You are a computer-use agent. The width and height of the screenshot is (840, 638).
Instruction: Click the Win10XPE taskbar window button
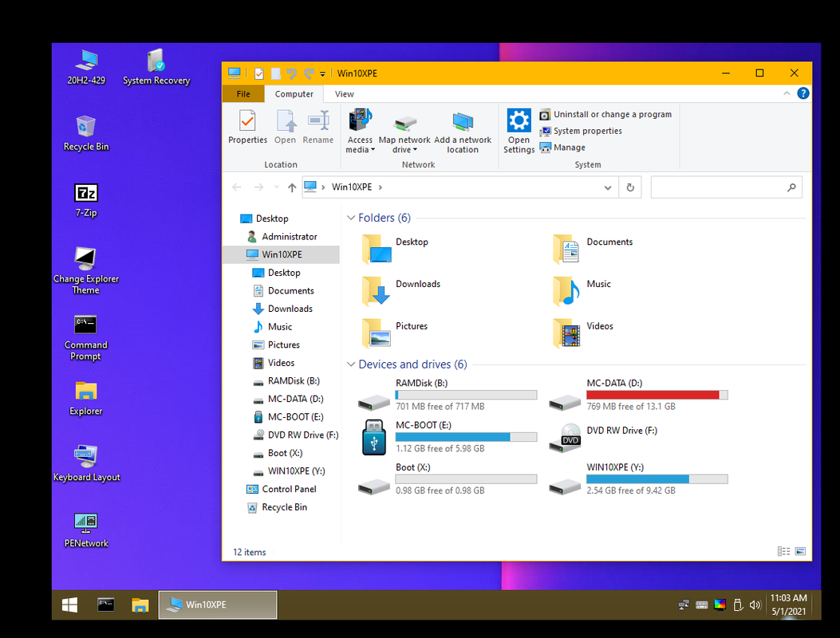pos(218,605)
